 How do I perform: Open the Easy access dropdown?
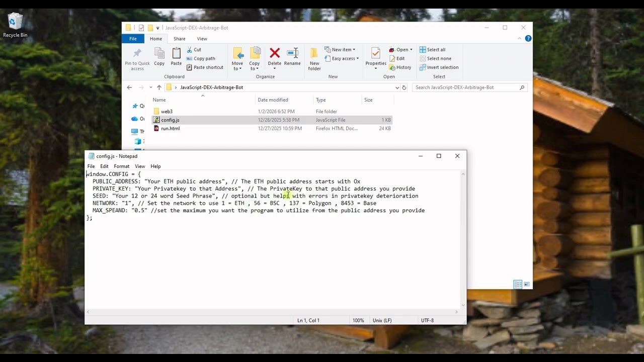[x=342, y=58]
